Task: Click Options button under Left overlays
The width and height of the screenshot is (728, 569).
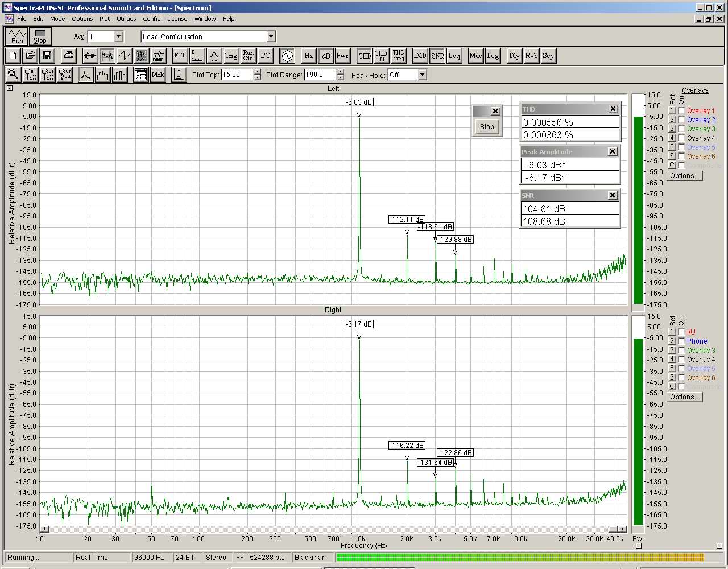Action: pos(684,176)
